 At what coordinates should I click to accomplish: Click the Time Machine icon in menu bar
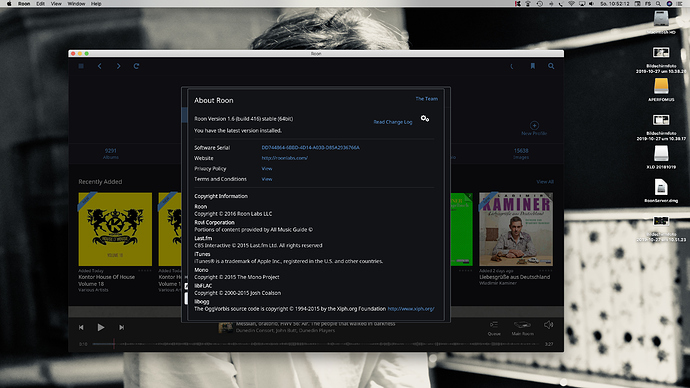tap(540, 4)
